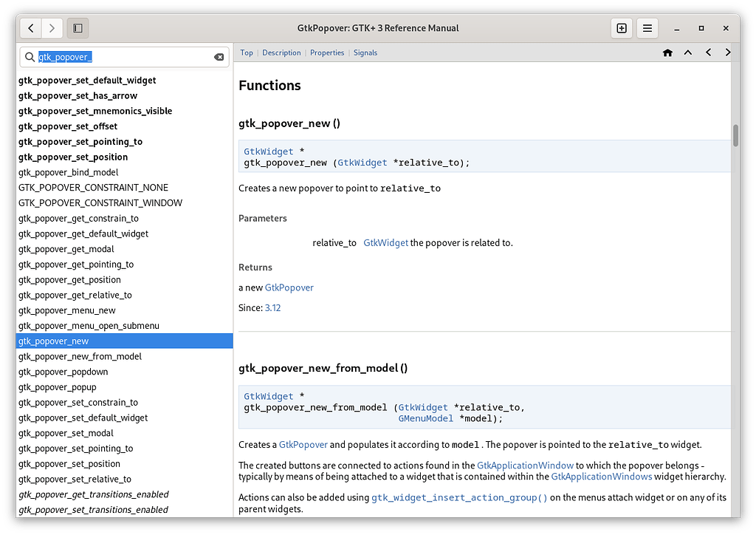The height and width of the screenshot is (535, 756).
Task: Go to the next page with the right chevron
Action: [728, 52]
